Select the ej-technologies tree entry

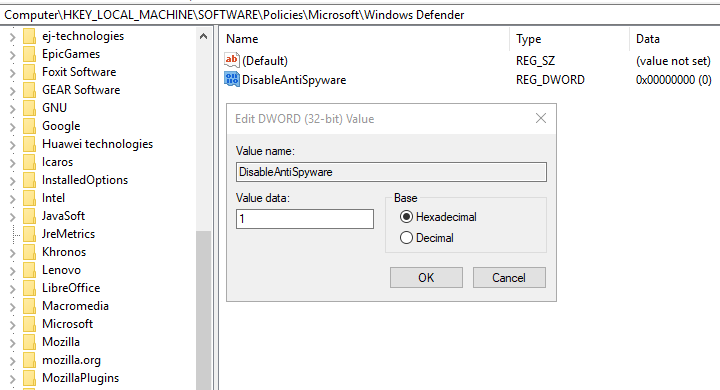tap(83, 36)
